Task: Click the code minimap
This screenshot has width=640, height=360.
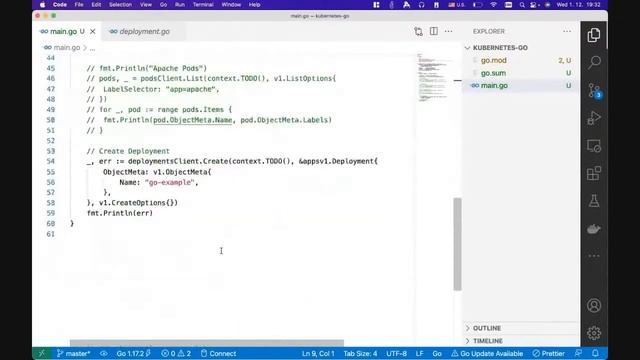Action: pyautogui.click(x=433, y=78)
